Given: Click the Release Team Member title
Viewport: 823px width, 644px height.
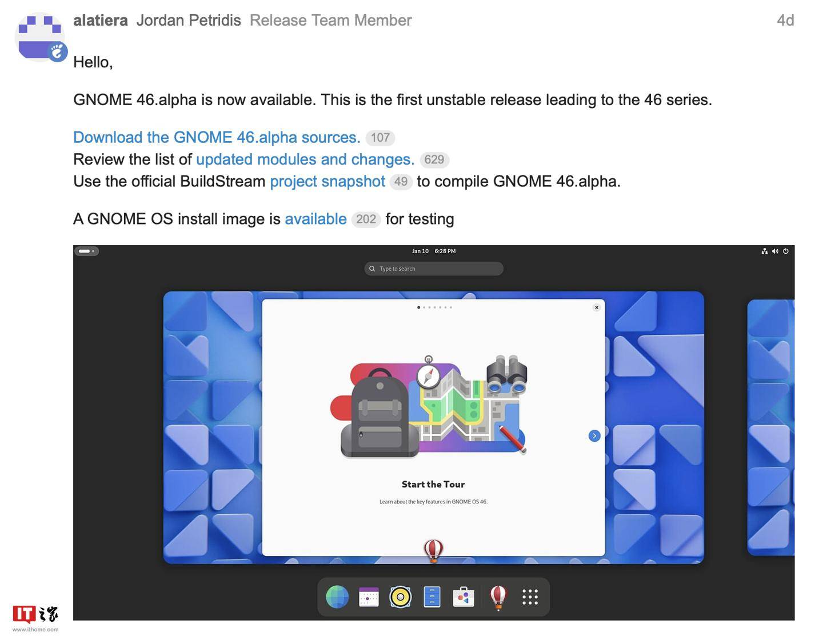Looking at the screenshot, I should [x=331, y=21].
